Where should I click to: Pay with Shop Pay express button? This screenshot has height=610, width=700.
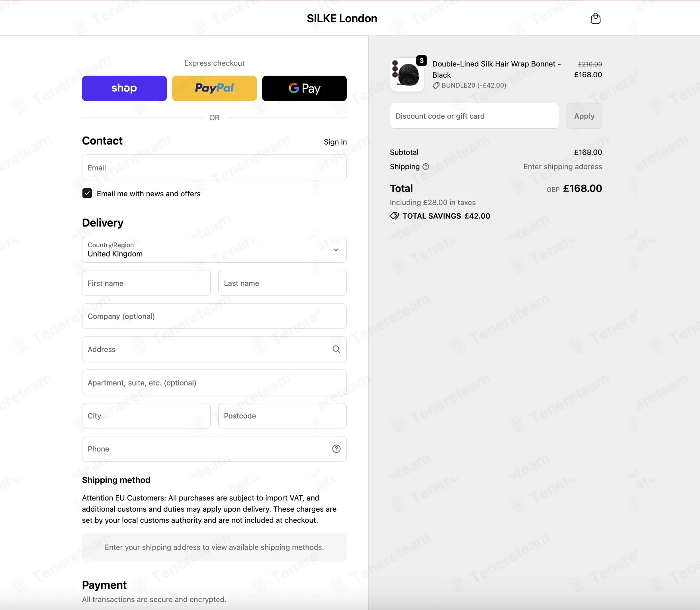click(x=124, y=88)
